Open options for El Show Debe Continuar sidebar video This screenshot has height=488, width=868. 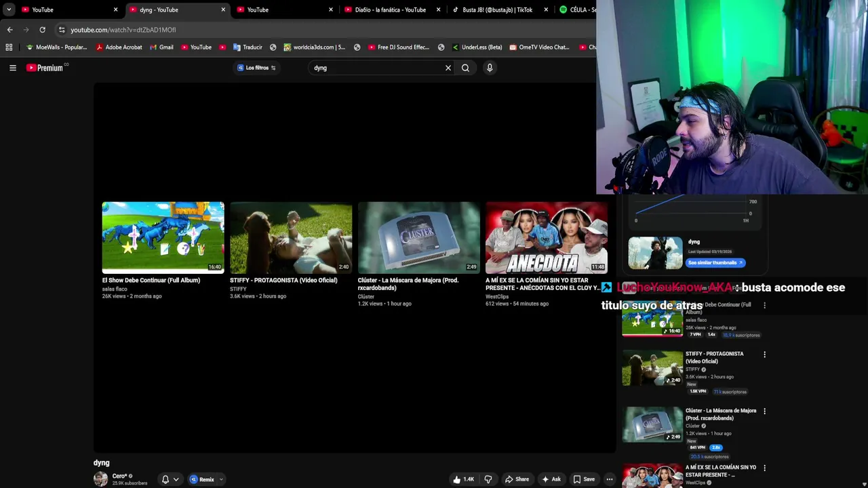click(764, 305)
